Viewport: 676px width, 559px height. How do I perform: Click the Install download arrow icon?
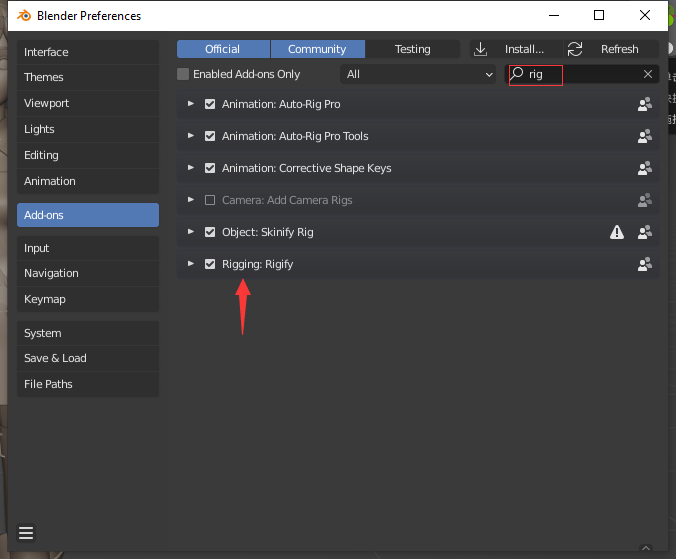480,49
